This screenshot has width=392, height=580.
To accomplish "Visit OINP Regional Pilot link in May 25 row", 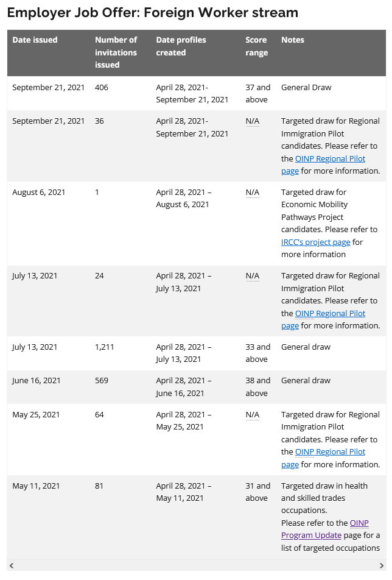I will pos(330,452).
